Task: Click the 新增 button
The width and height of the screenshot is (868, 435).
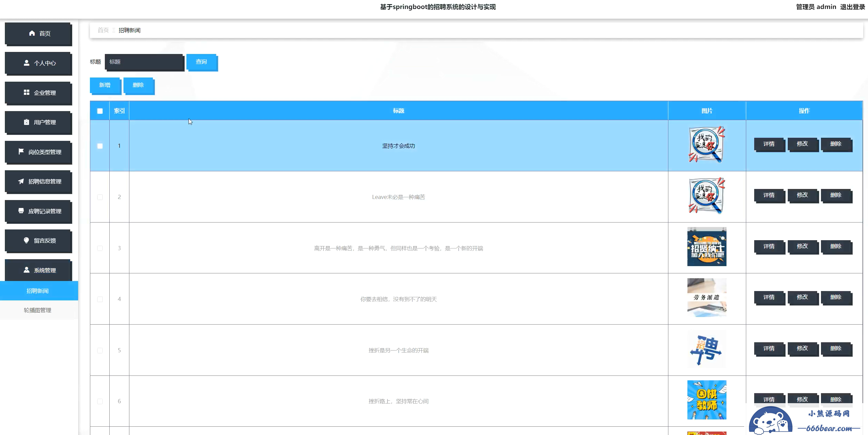Action: [x=106, y=86]
